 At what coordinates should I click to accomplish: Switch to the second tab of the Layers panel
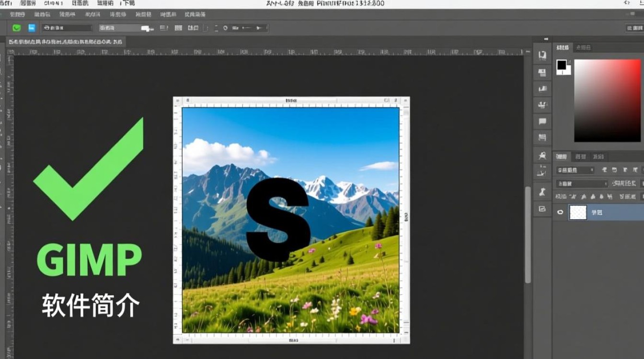[x=581, y=157]
